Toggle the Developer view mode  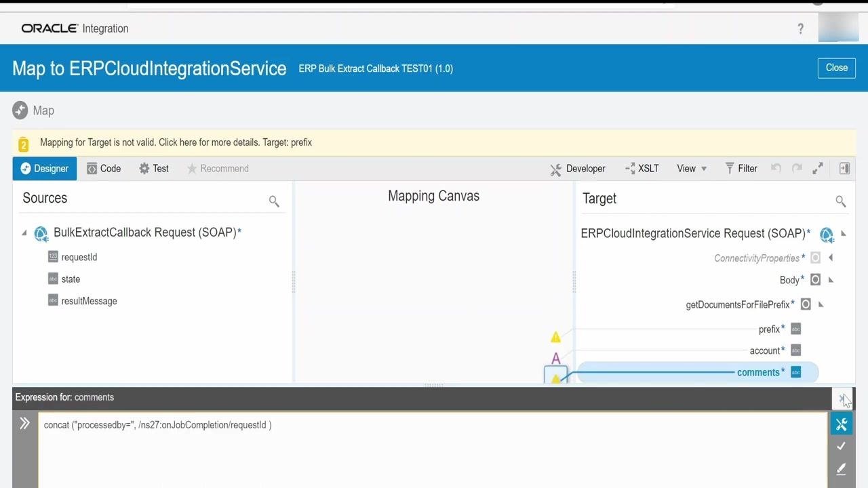578,169
